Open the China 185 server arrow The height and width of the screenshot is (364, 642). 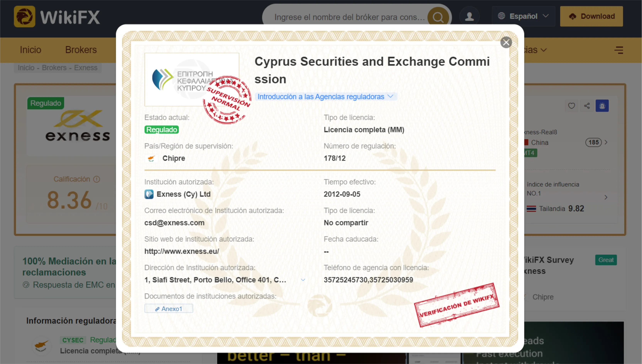tap(606, 143)
